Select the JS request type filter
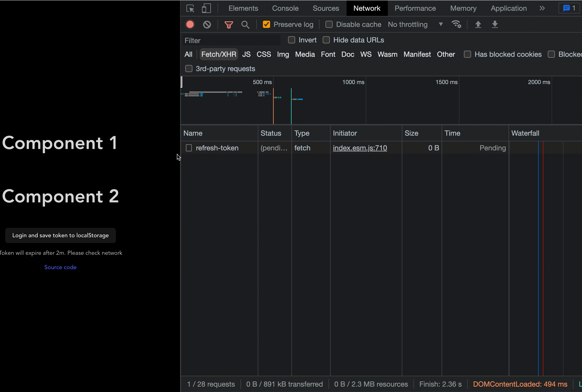The height and width of the screenshot is (392, 582). tap(246, 54)
